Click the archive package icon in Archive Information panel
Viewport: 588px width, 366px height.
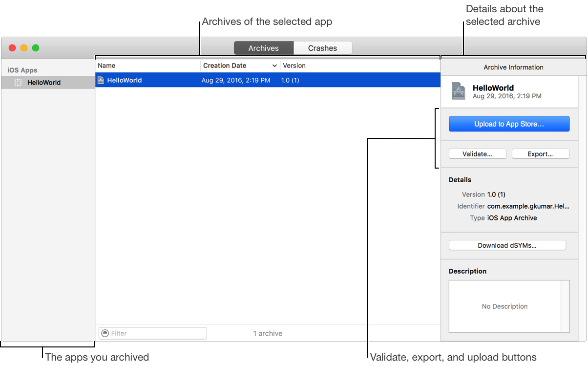pyautogui.click(x=458, y=91)
